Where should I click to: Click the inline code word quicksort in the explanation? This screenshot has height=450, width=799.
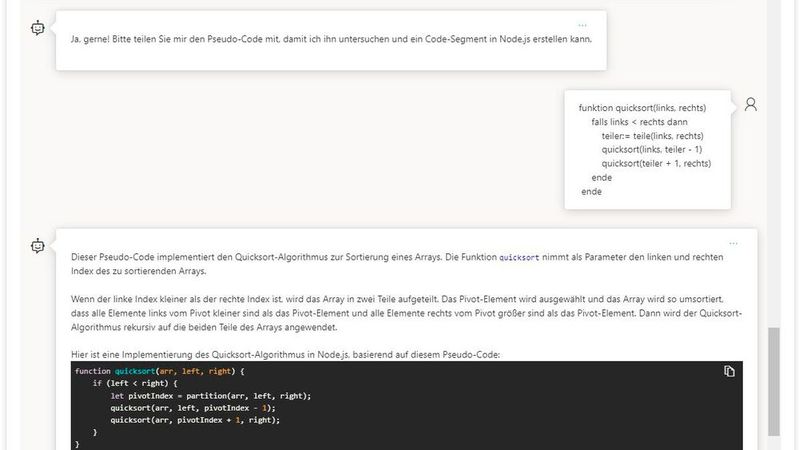pos(518,258)
